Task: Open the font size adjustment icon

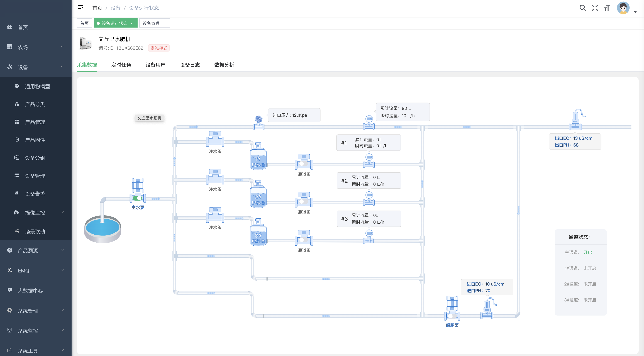Action: (607, 8)
